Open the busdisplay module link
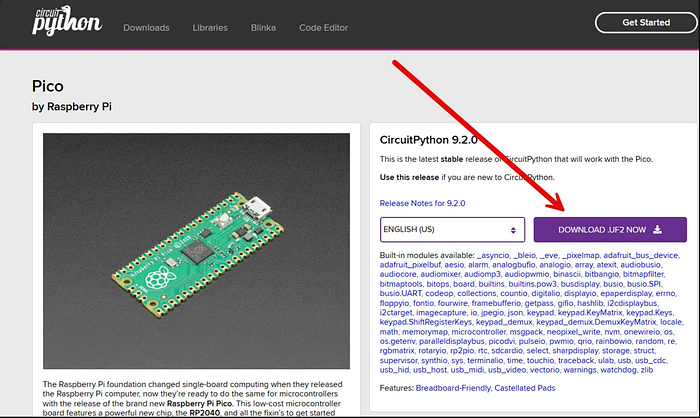This screenshot has height=418, width=700. tap(580, 284)
